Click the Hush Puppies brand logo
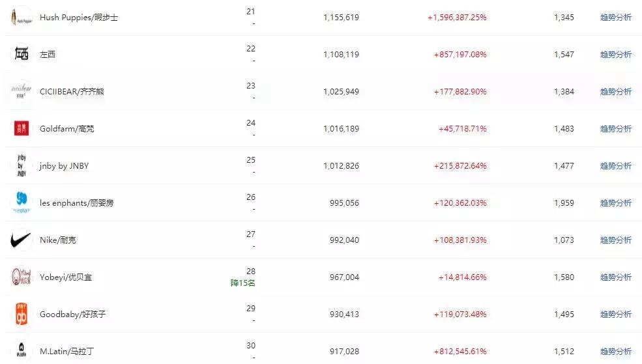Image resolution: width=642 pixels, height=364 pixels. pyautogui.click(x=22, y=17)
